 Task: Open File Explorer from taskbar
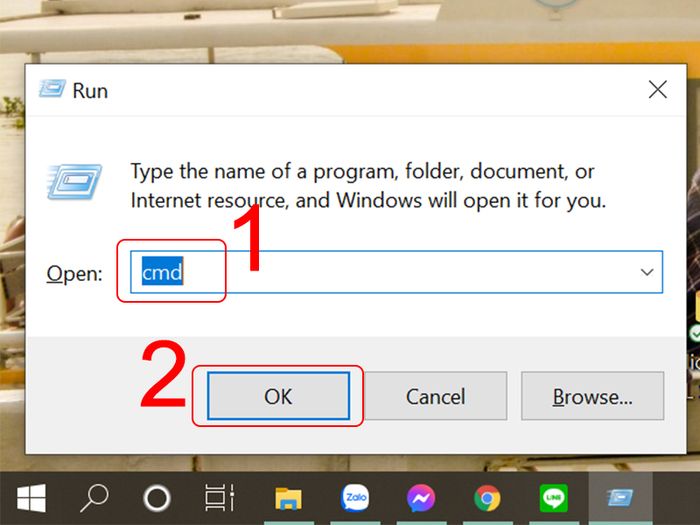pyautogui.click(x=288, y=498)
